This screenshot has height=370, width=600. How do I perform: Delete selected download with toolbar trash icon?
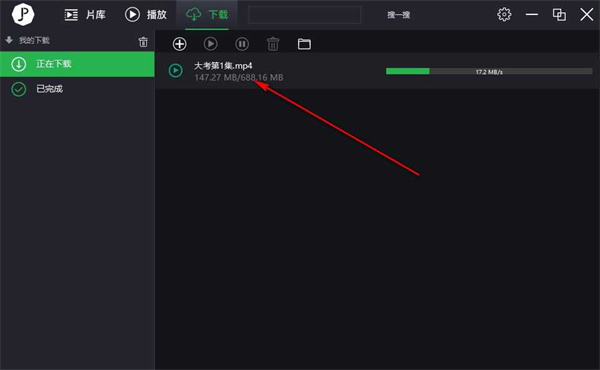tap(273, 44)
